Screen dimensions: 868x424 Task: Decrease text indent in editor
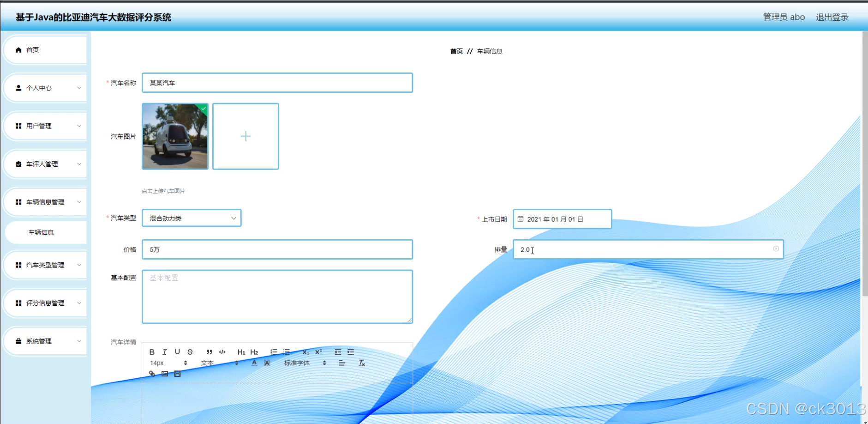(x=338, y=352)
